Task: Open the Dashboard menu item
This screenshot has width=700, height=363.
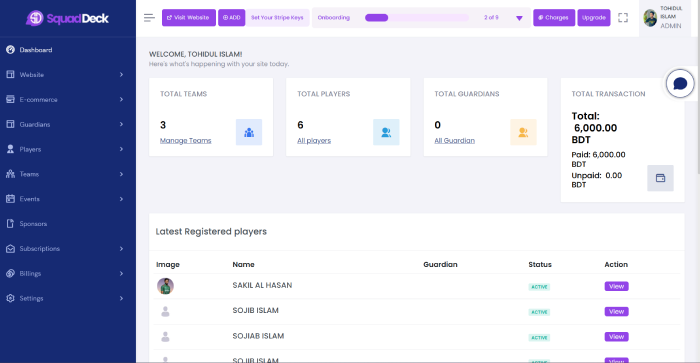Action: 68,50
